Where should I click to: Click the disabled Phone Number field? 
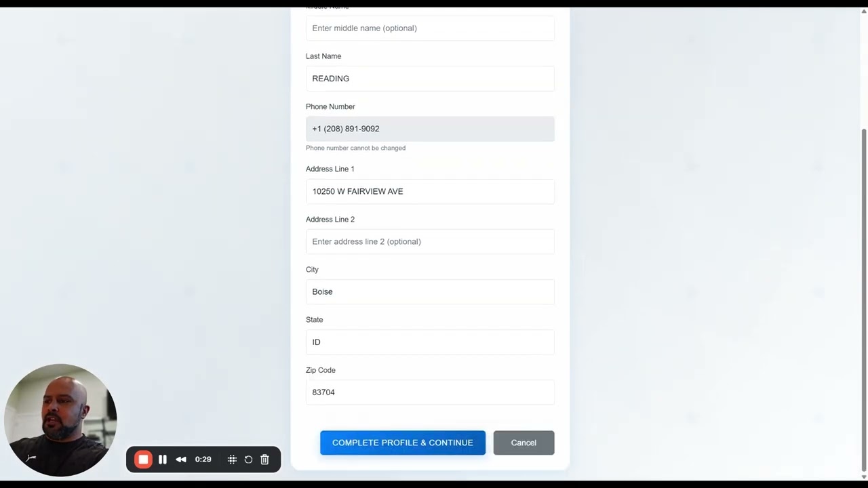(x=430, y=129)
